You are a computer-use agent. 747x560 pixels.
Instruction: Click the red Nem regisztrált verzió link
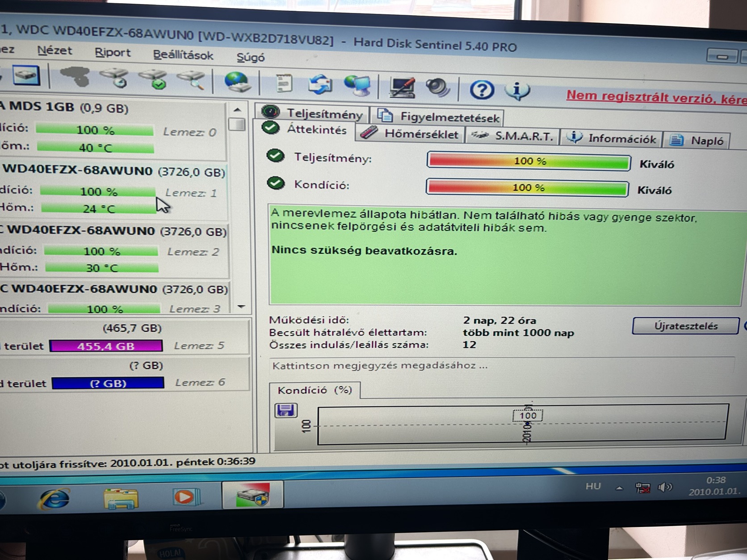pos(656,97)
